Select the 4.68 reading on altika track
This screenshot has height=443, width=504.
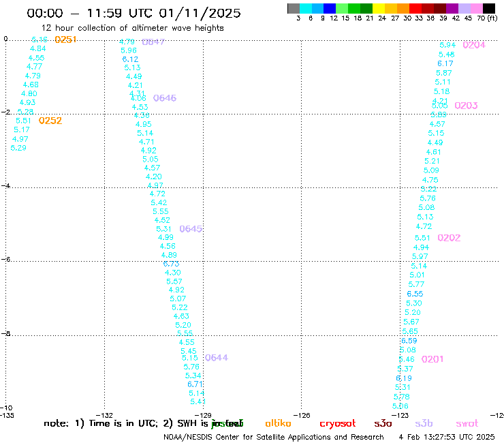pyautogui.click(x=31, y=85)
